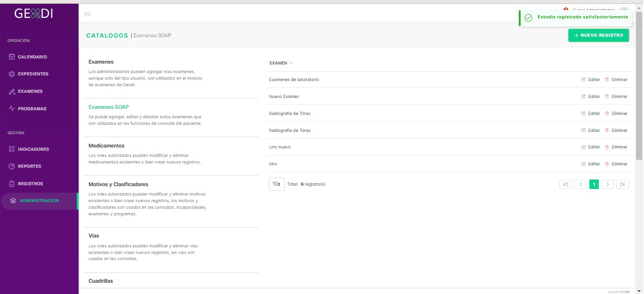This screenshot has width=644, height=294.
Task: Click the Expedientes icon in sidebar
Action: coord(12,74)
